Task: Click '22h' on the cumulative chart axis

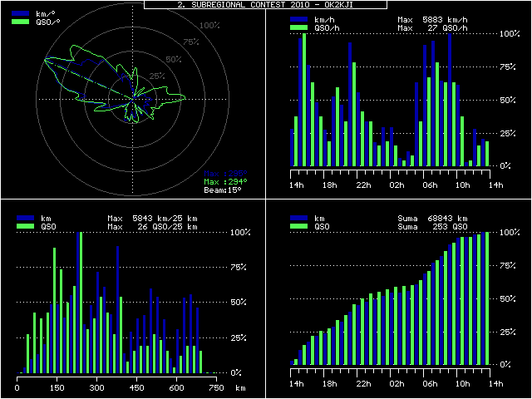Action: click(x=363, y=384)
